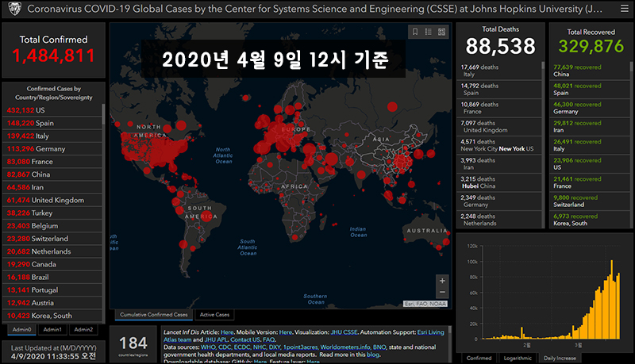Open the 1point3acres link
Screen dimensions: 635x364
pos(301,347)
